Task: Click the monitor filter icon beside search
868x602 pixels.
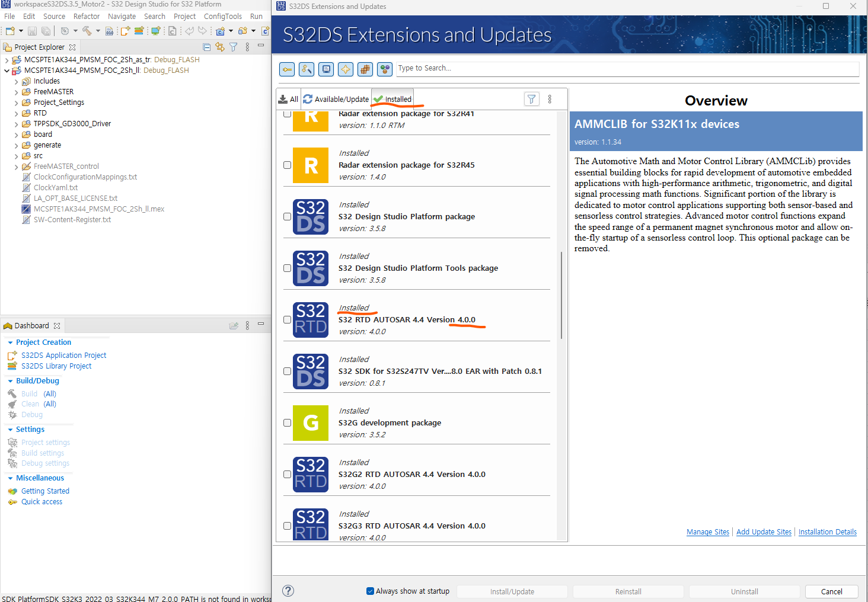Action: [x=326, y=69]
